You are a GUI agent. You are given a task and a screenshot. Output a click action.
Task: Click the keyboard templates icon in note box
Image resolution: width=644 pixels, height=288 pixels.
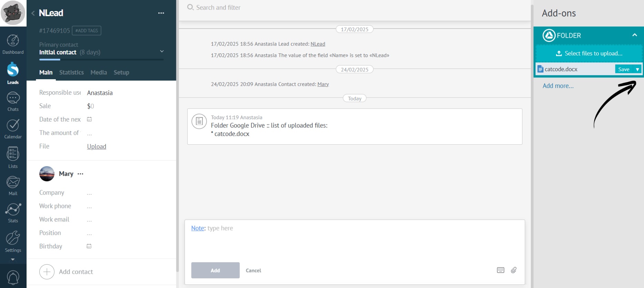[501, 270]
